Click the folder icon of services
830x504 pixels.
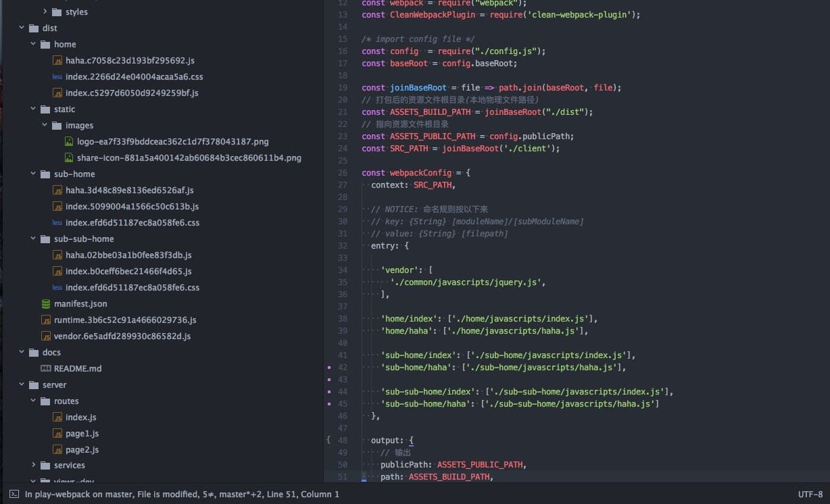click(x=45, y=465)
